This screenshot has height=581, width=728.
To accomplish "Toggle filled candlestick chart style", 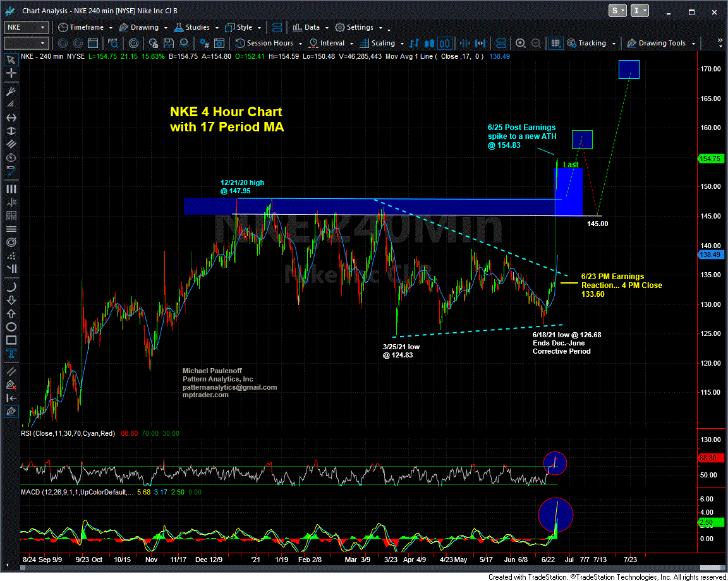I will 430,43.
